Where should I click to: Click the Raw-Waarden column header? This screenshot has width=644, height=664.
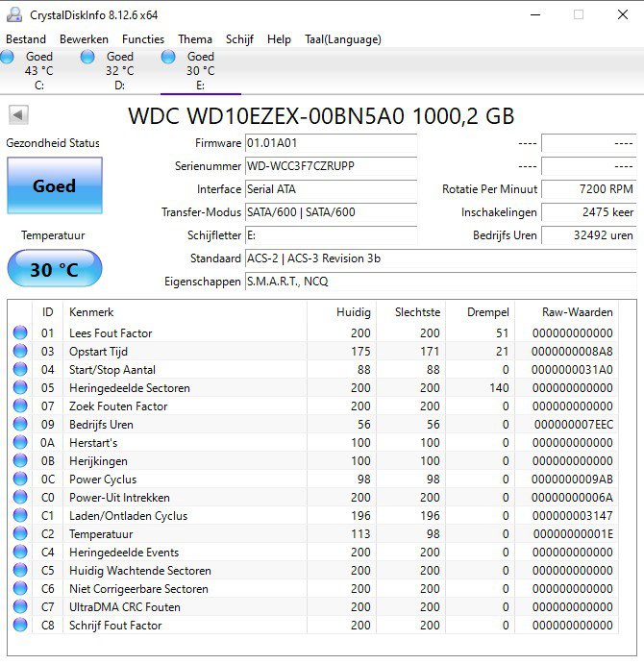(x=566, y=312)
